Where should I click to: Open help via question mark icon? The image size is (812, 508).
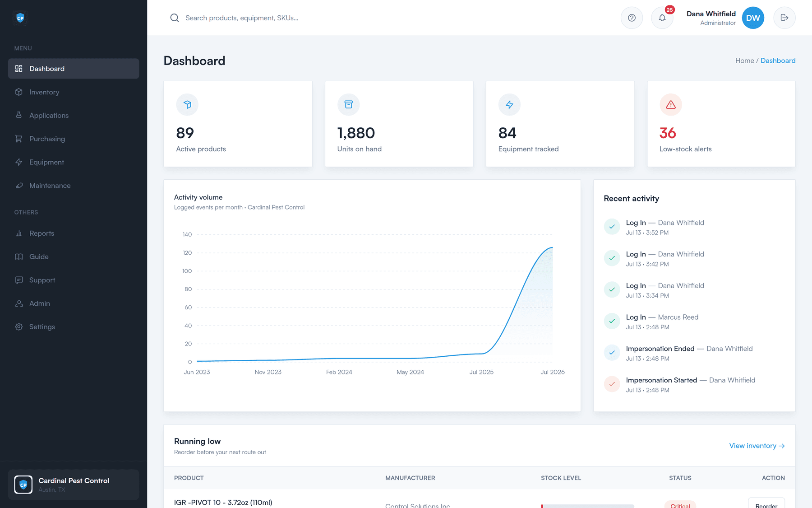tap(632, 18)
